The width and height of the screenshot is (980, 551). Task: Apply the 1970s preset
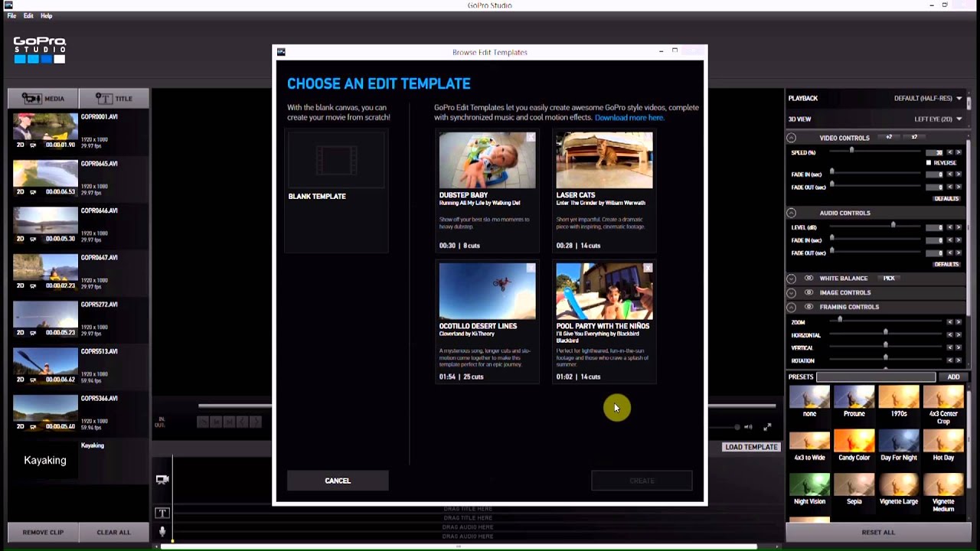coord(899,397)
